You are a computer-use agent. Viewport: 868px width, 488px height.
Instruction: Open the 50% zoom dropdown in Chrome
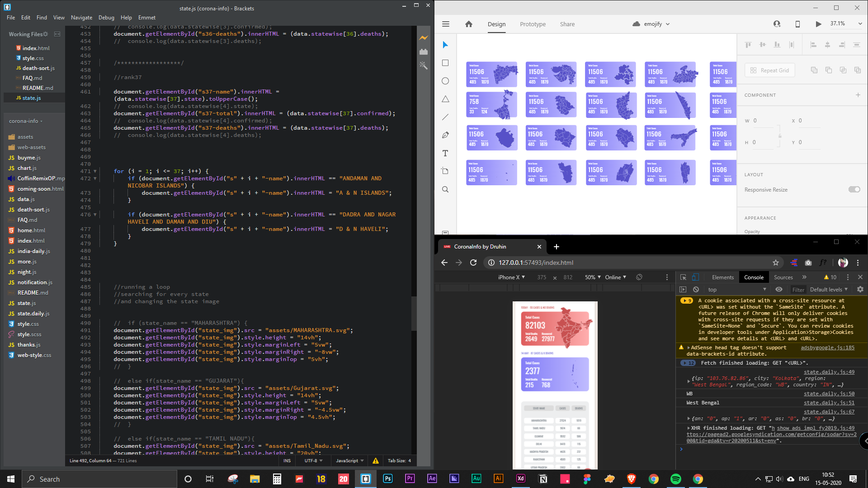(593, 277)
